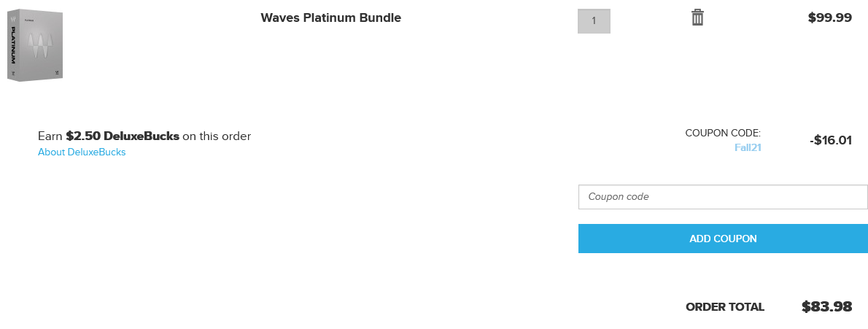Click the trash icon to remove item
The image size is (868, 329).
pos(697,18)
